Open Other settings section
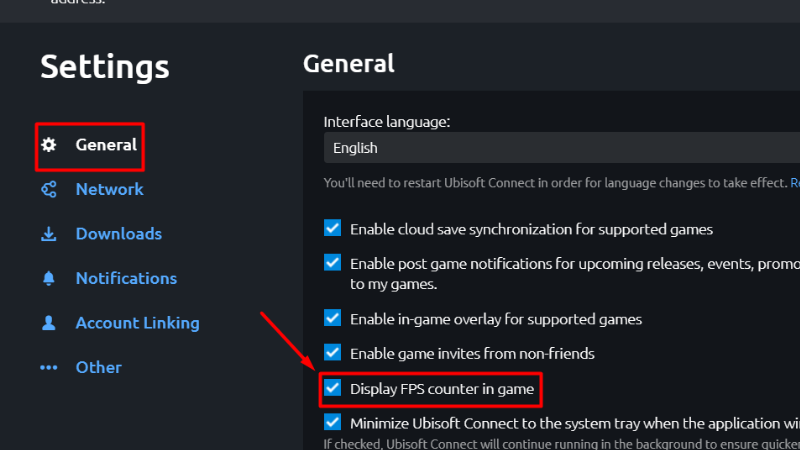 98,367
